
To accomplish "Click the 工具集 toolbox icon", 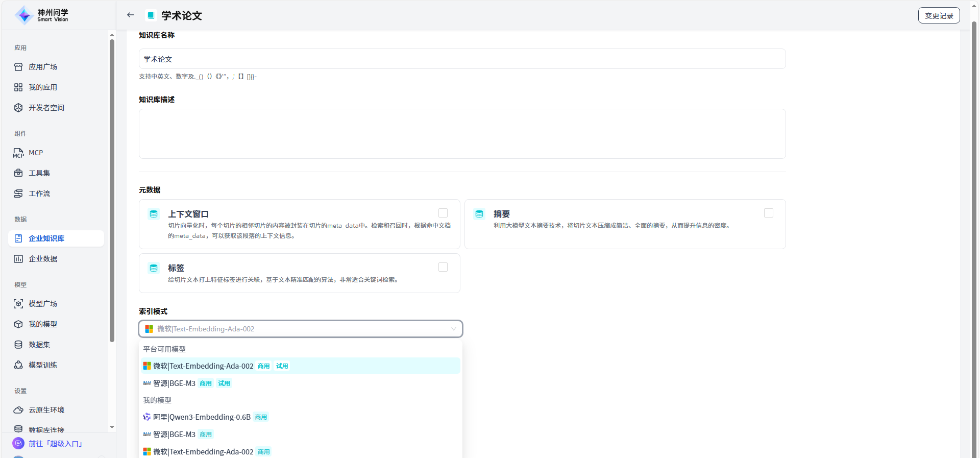I will pos(18,173).
